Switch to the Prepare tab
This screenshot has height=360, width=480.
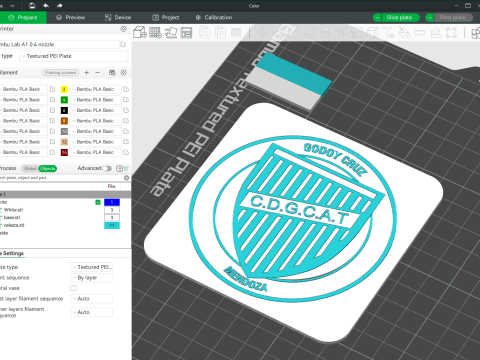coord(23,18)
